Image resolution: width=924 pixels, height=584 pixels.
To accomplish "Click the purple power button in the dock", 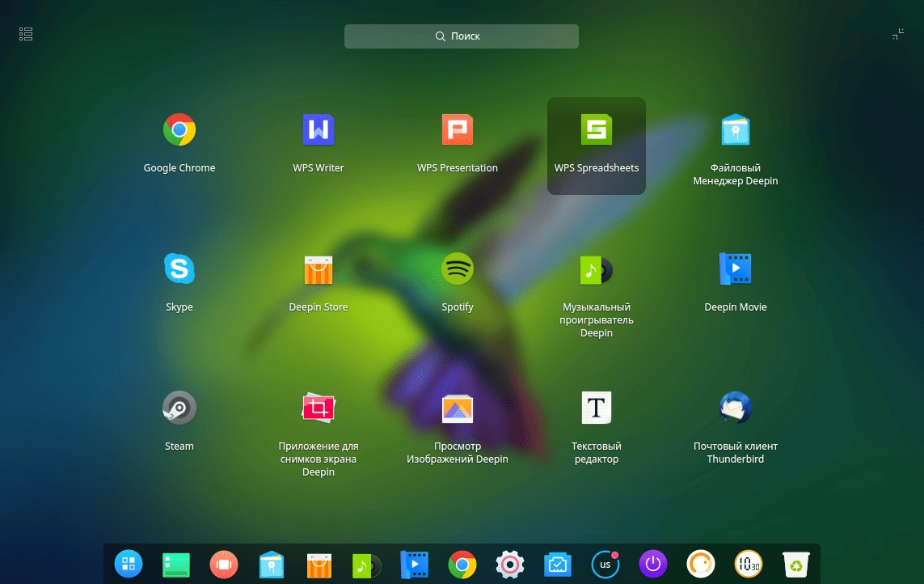I will pos(653,564).
